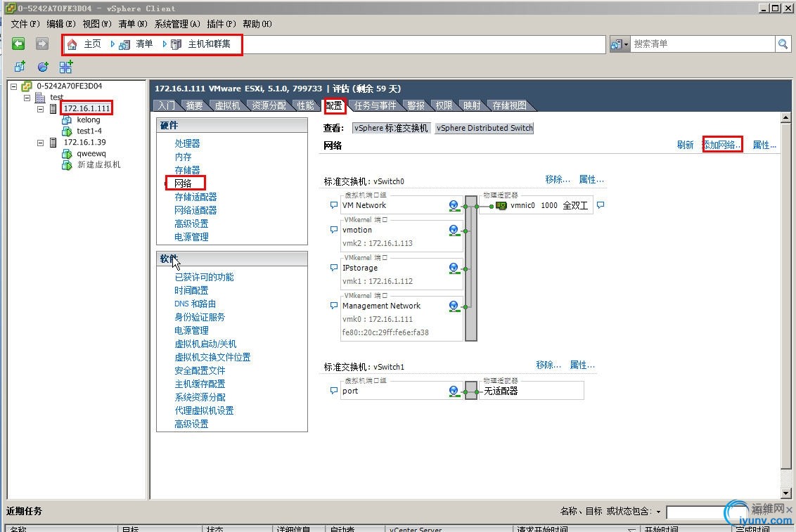Click the 搜索清单 search input field
This screenshot has width=796, height=532.
coord(702,44)
